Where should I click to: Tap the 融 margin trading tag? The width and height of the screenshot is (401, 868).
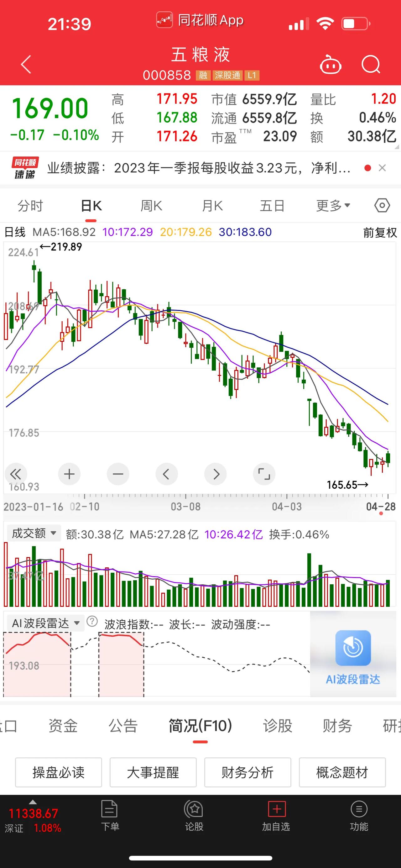[203, 75]
